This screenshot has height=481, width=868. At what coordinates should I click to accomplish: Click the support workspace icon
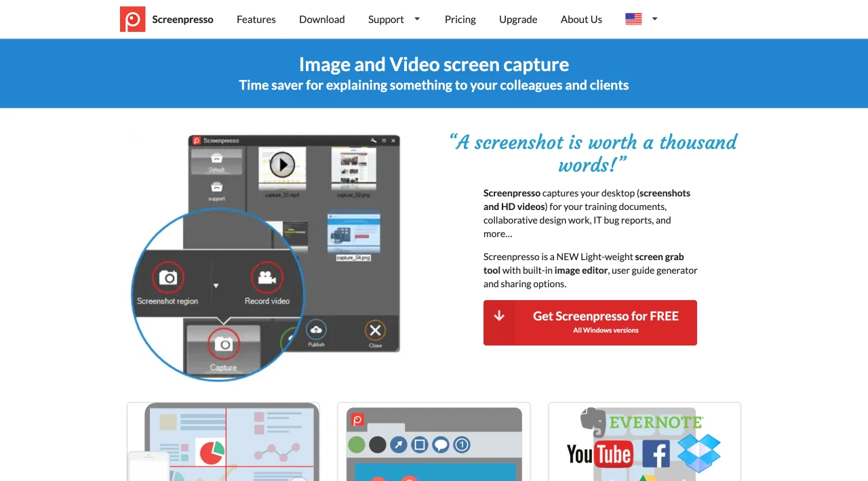click(x=216, y=187)
